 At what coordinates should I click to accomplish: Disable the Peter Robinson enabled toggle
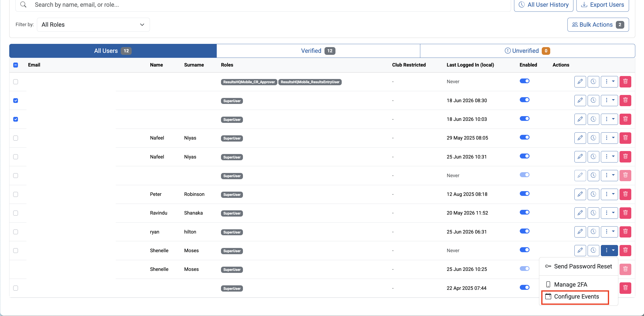tap(525, 194)
